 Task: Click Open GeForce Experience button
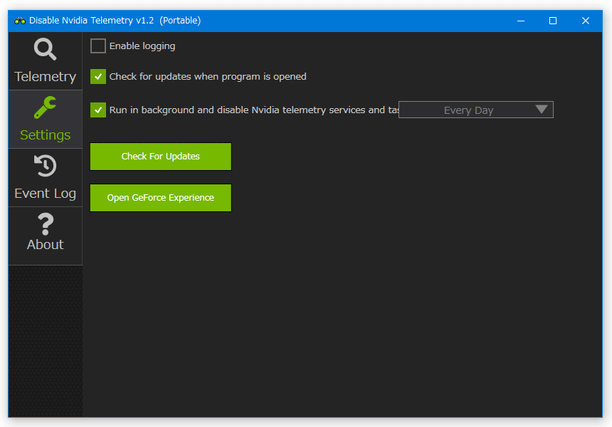[x=160, y=198]
